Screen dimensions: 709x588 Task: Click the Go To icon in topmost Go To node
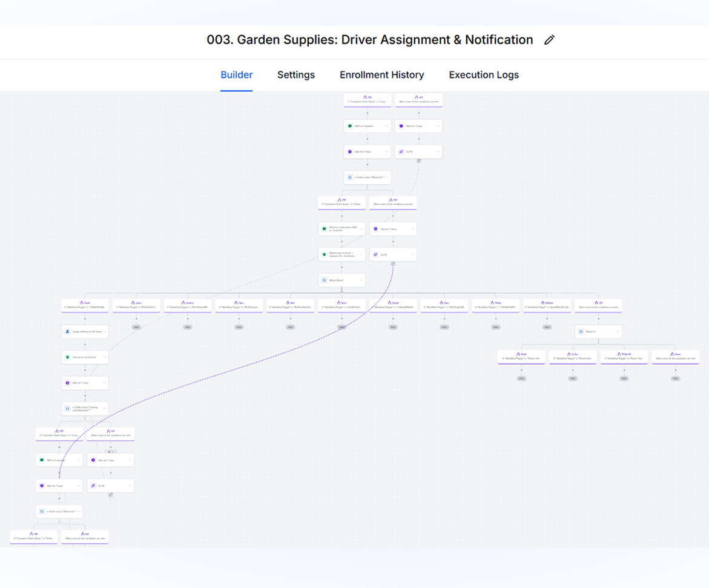pos(401,152)
